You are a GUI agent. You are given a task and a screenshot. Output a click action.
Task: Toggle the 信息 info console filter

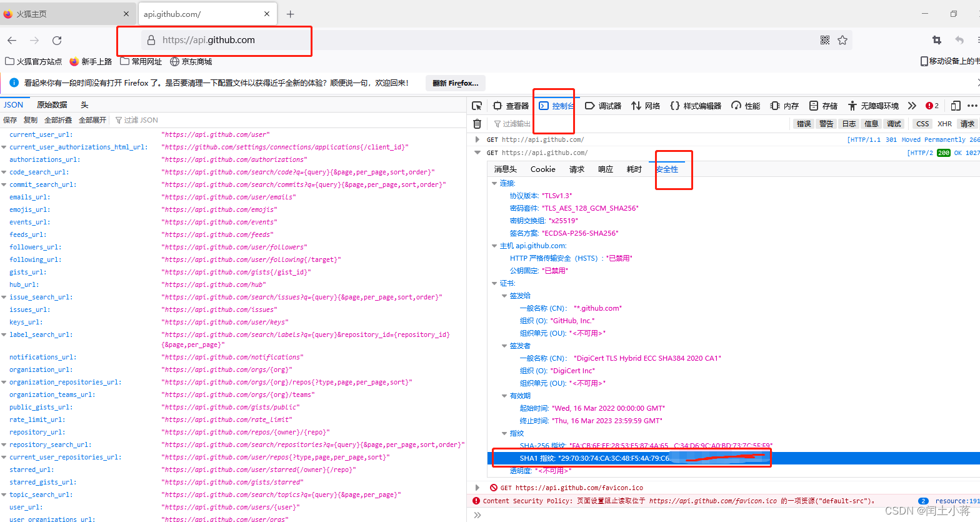pyautogui.click(x=871, y=124)
